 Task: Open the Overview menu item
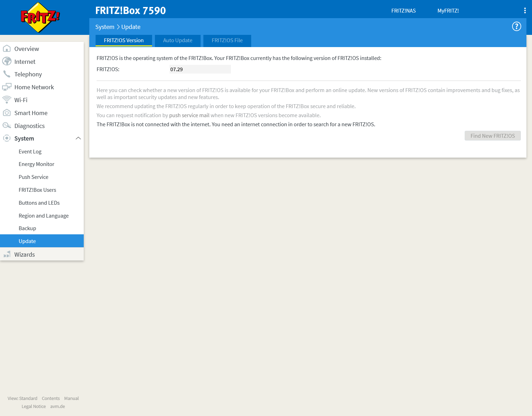pos(42,49)
